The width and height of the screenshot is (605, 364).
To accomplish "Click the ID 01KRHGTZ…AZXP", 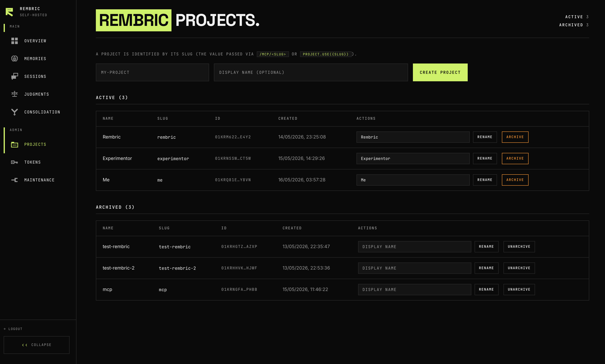I will coord(239,247).
